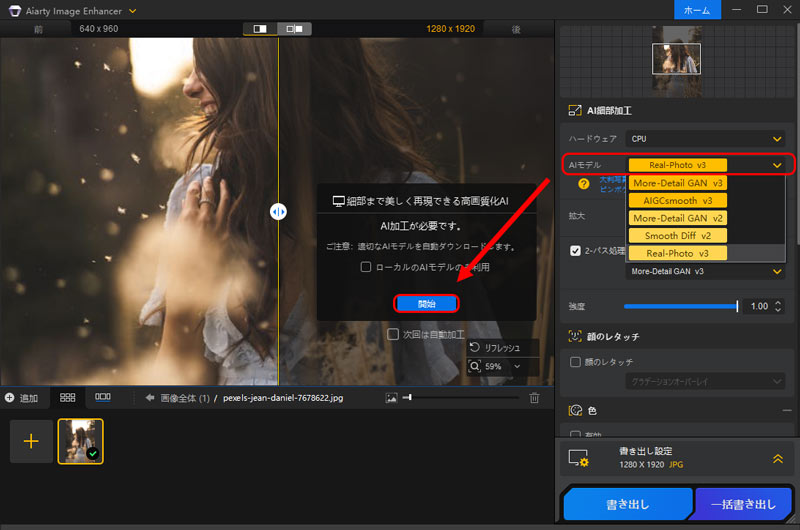Switch to split-slider compare view icon

pos(260,29)
